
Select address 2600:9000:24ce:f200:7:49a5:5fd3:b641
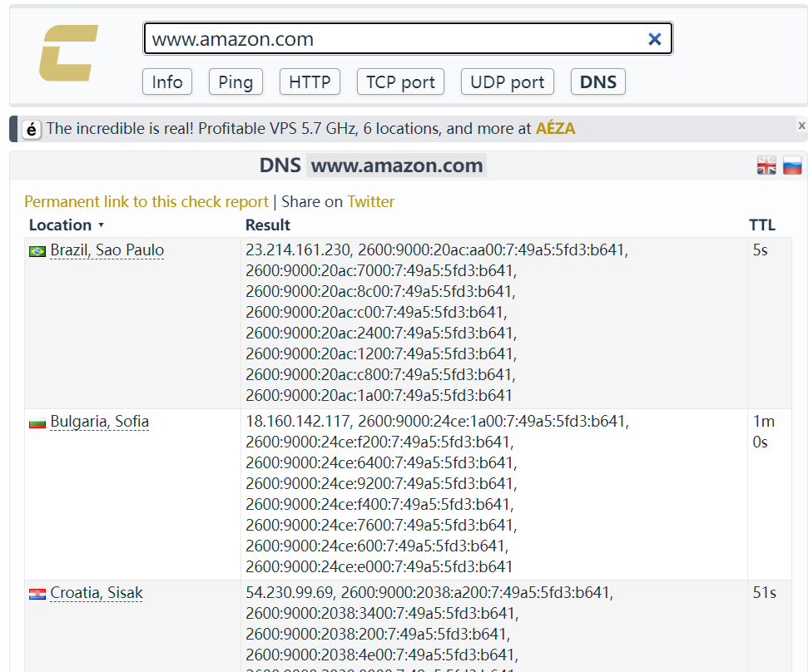(x=378, y=442)
